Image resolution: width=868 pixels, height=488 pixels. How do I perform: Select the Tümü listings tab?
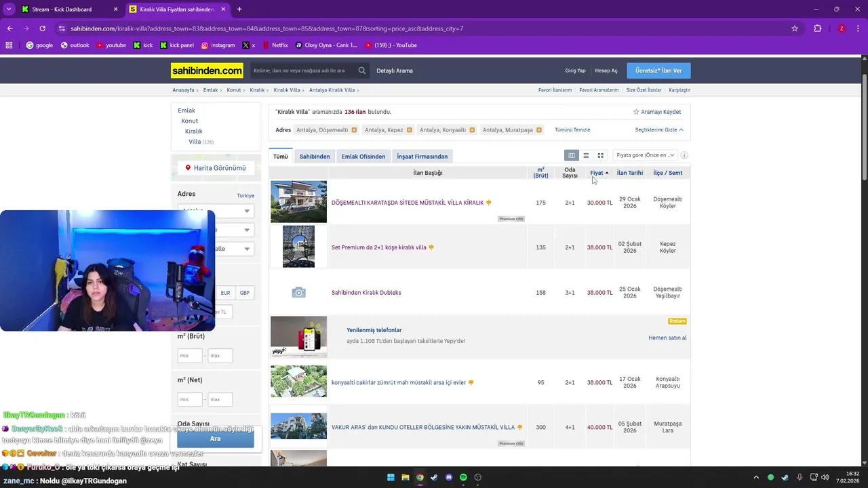(281, 157)
